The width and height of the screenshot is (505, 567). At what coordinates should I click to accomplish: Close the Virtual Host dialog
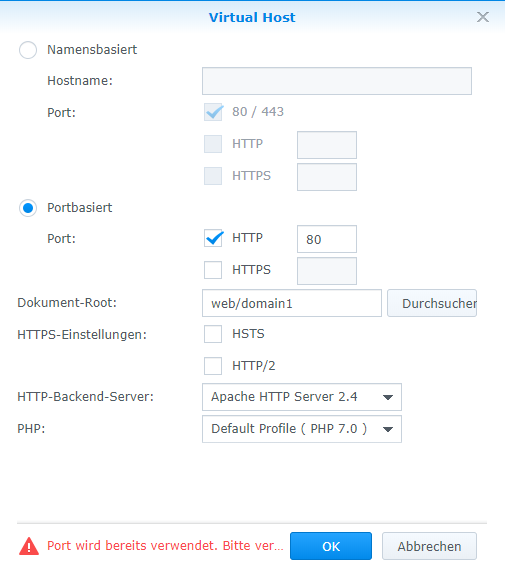(x=483, y=17)
